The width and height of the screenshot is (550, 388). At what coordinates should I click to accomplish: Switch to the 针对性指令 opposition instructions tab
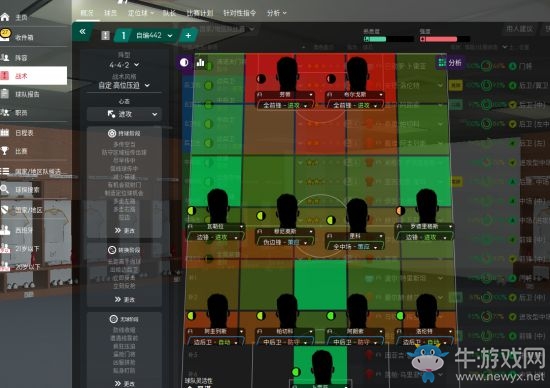click(x=240, y=13)
